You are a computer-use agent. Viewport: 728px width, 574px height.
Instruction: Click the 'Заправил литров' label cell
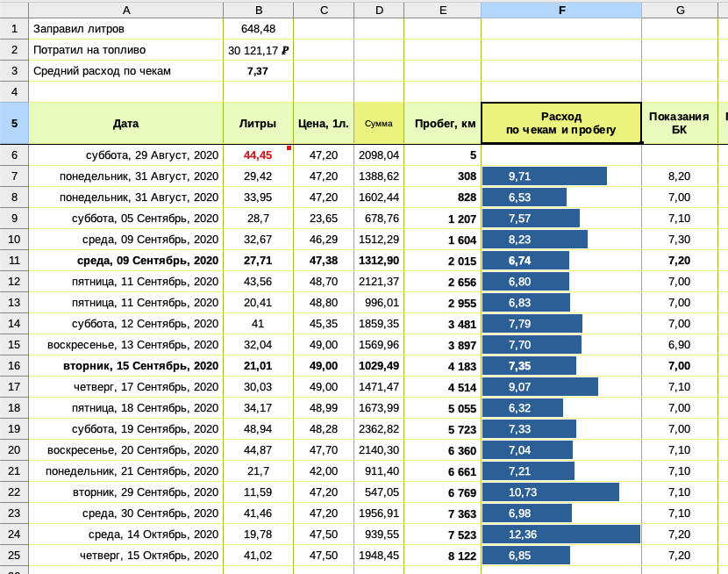(x=125, y=29)
